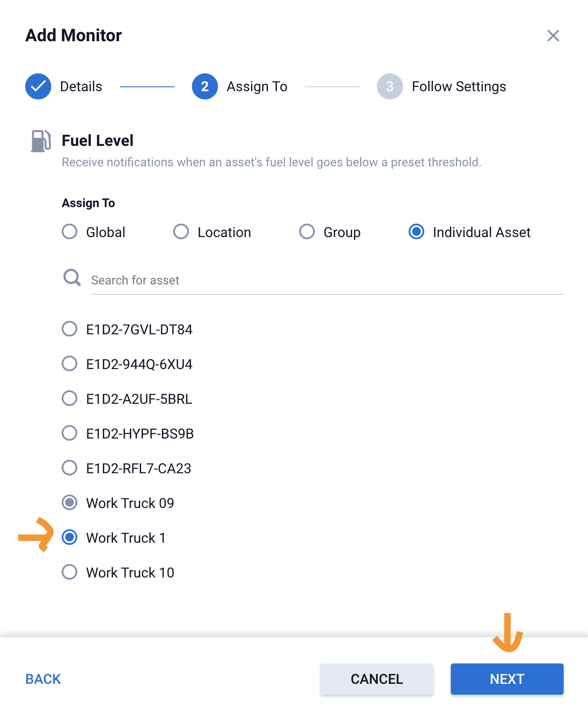The image size is (588, 719).
Task: Click the step 3 Follow Settings circle
Action: (x=390, y=86)
